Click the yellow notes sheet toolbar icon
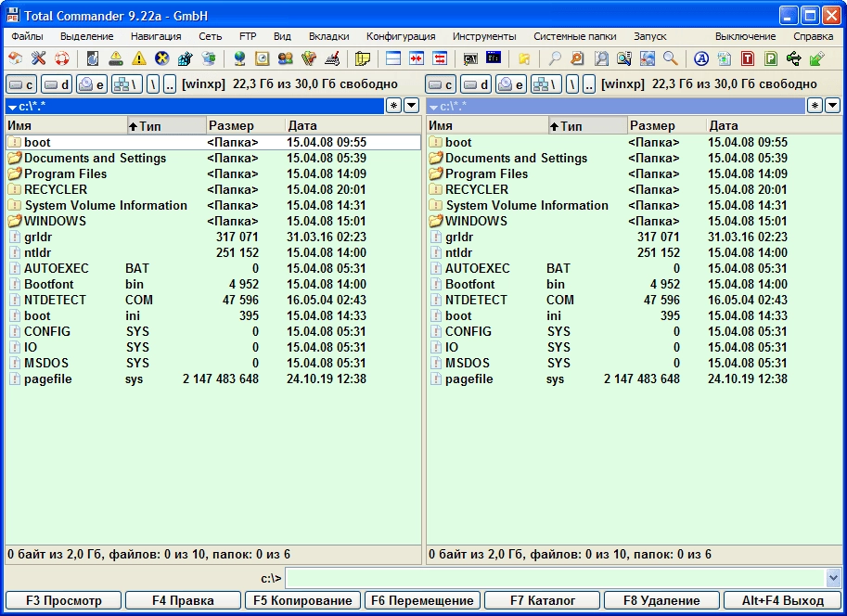 [363, 58]
